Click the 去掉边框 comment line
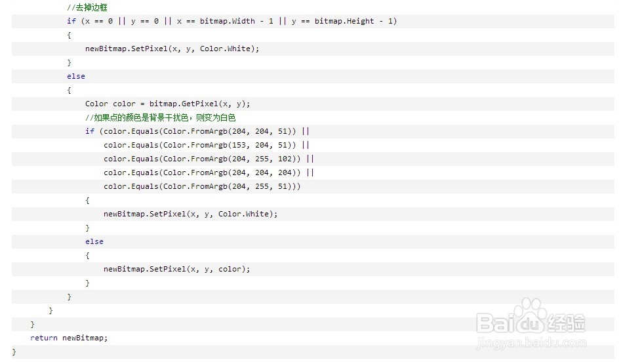Viewport: 621px width, 364px height. point(87,7)
